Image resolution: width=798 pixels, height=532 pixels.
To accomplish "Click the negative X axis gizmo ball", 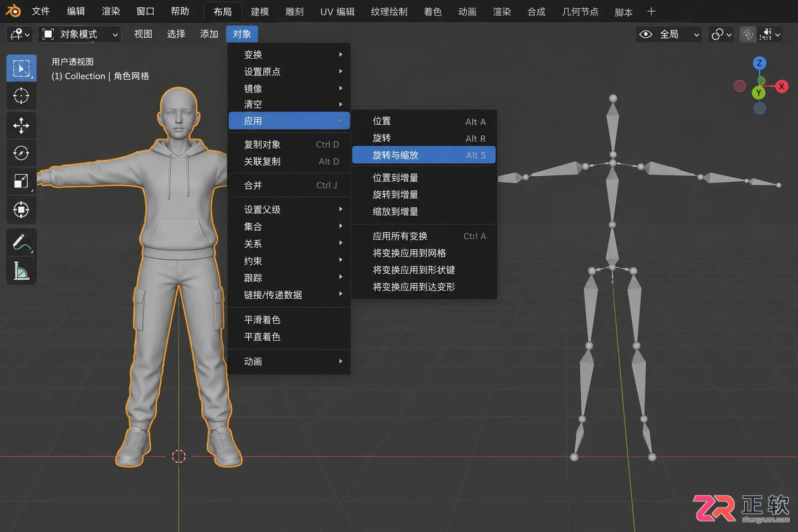I will click(x=739, y=86).
